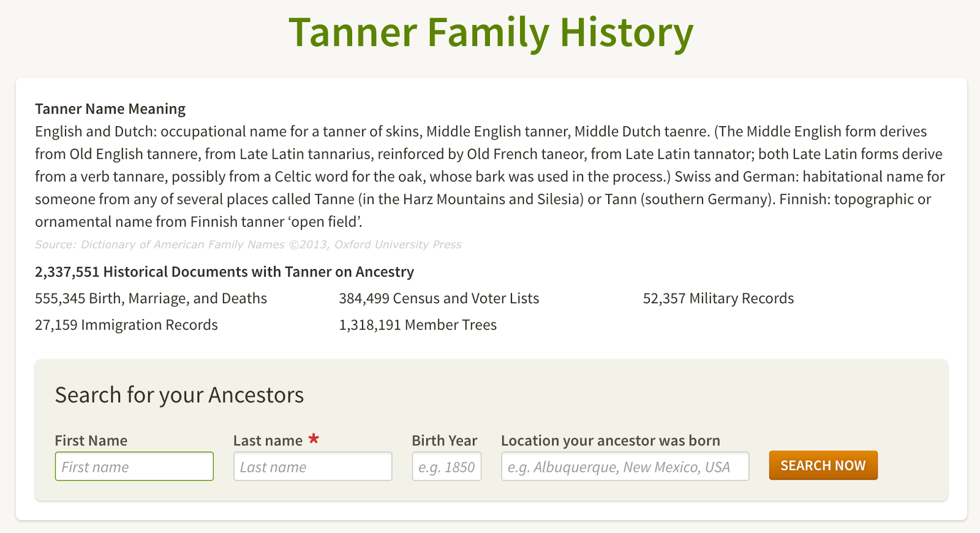Image resolution: width=980 pixels, height=533 pixels.
Task: Click the Last name input field
Action: [x=312, y=466]
